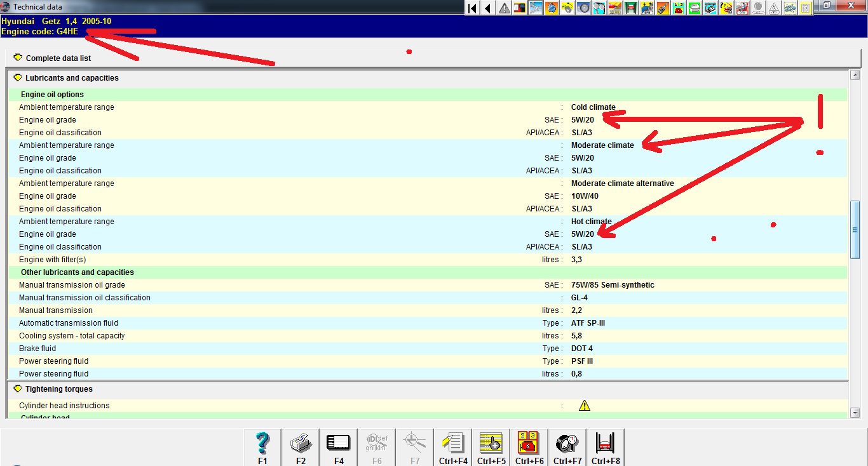Go back with the left arrow toolbar icon
868x466 pixels.
488,8
